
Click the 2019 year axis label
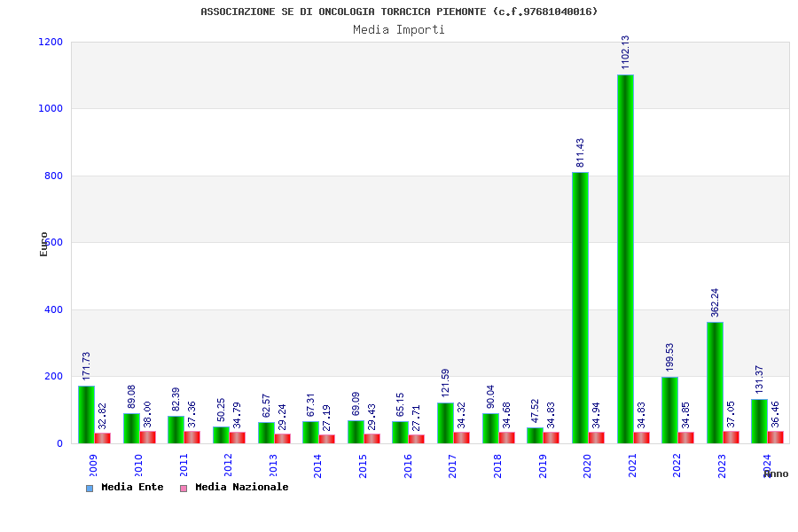[x=543, y=465]
